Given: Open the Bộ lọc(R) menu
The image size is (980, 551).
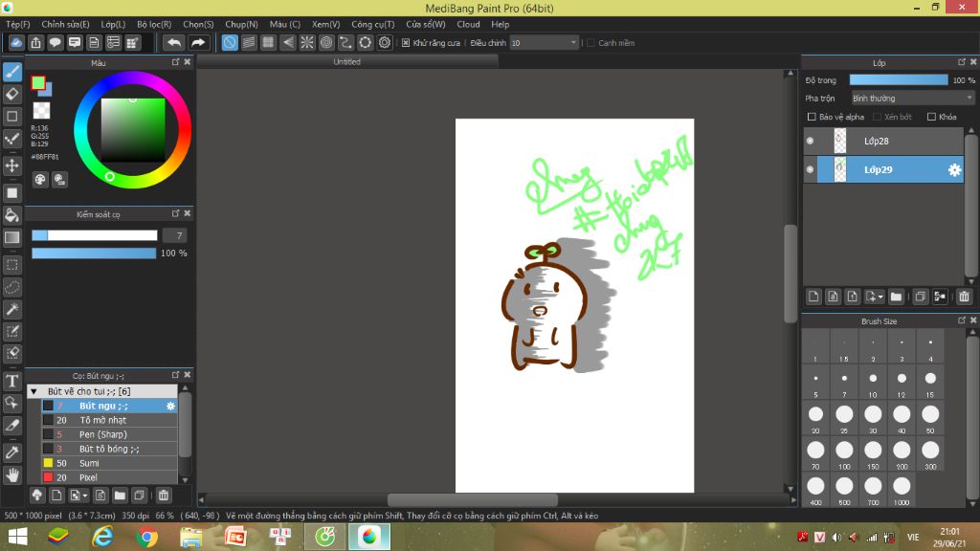Looking at the screenshot, I should (154, 24).
